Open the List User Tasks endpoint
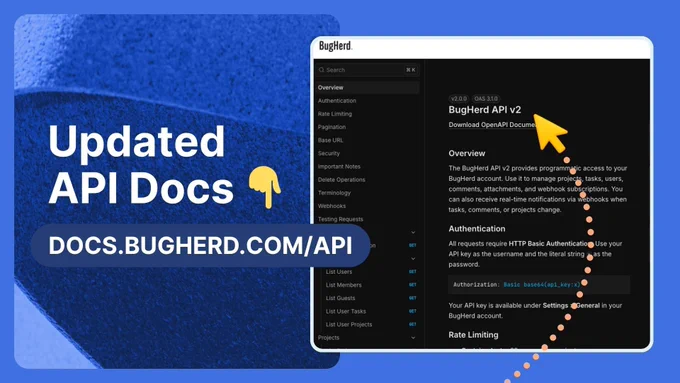 346,311
